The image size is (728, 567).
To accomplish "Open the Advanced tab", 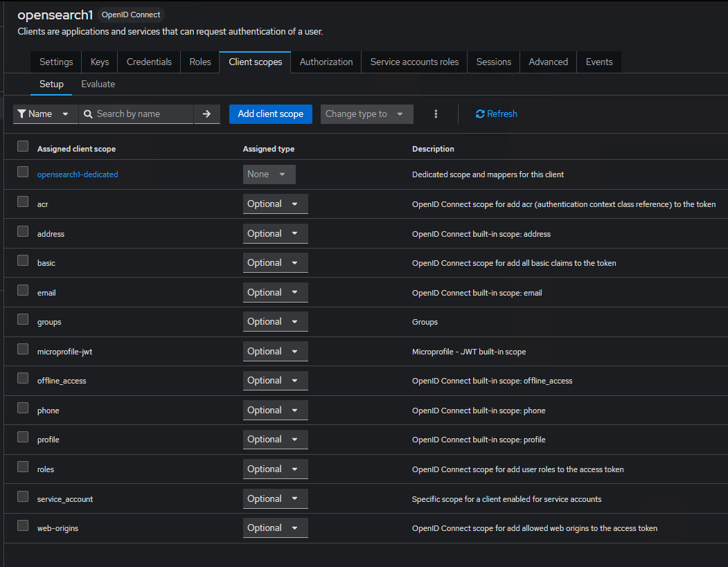I will [549, 62].
